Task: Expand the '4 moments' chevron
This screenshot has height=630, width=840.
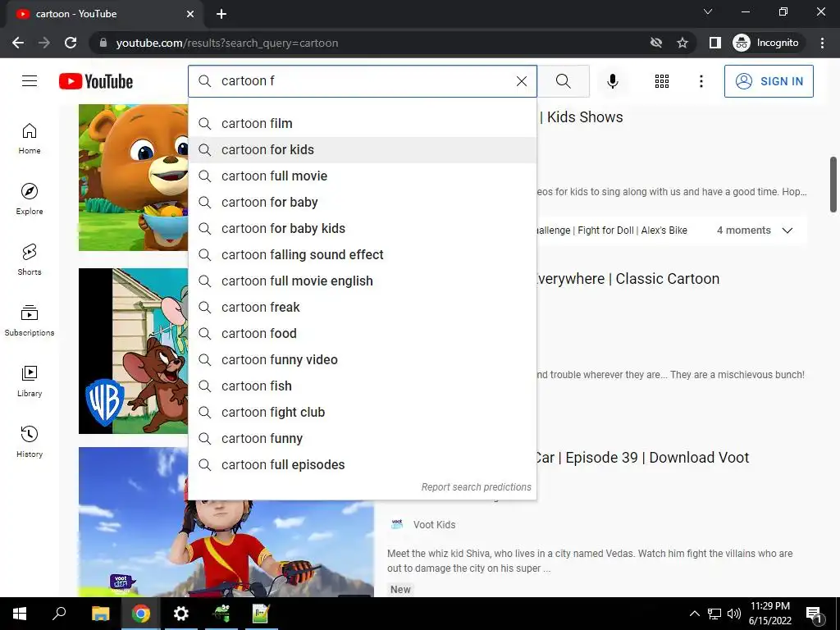Action: [787, 231]
